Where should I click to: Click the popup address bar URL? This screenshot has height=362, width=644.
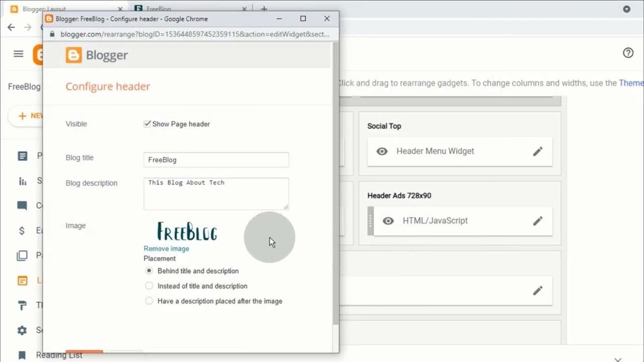click(x=195, y=34)
